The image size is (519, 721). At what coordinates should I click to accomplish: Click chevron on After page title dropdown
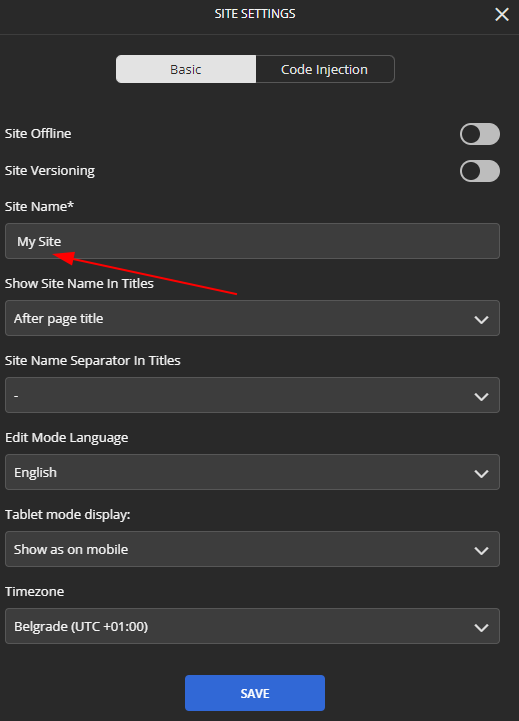coord(481,319)
